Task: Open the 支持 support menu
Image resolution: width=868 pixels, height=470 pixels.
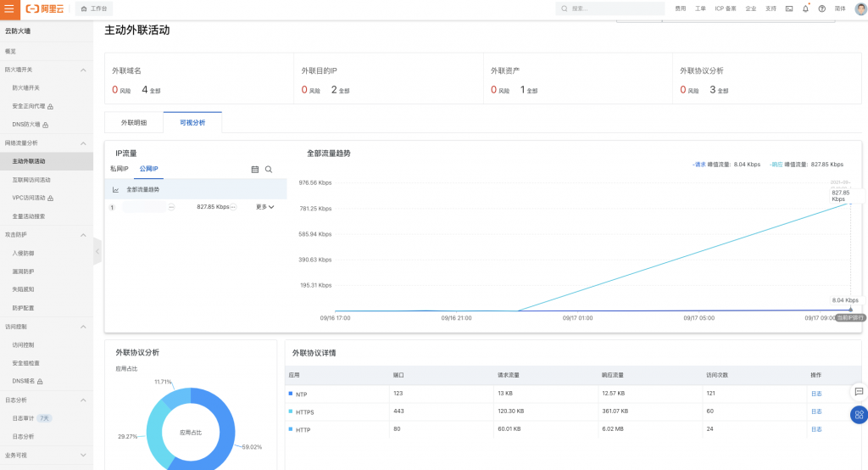Action: coord(771,8)
